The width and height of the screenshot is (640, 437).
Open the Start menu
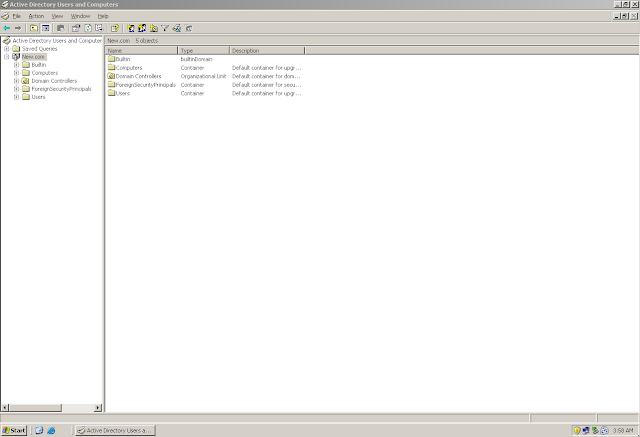coord(14,430)
